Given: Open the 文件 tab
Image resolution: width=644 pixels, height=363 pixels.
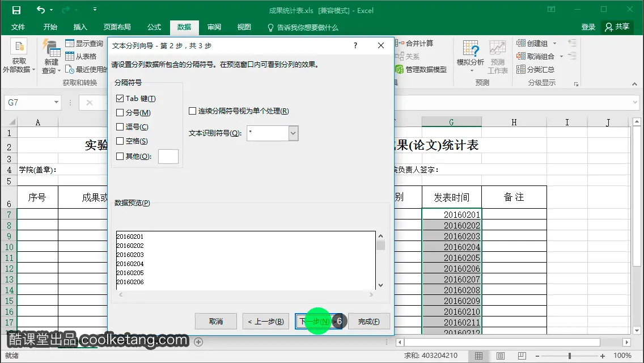Looking at the screenshot, I should tap(18, 27).
